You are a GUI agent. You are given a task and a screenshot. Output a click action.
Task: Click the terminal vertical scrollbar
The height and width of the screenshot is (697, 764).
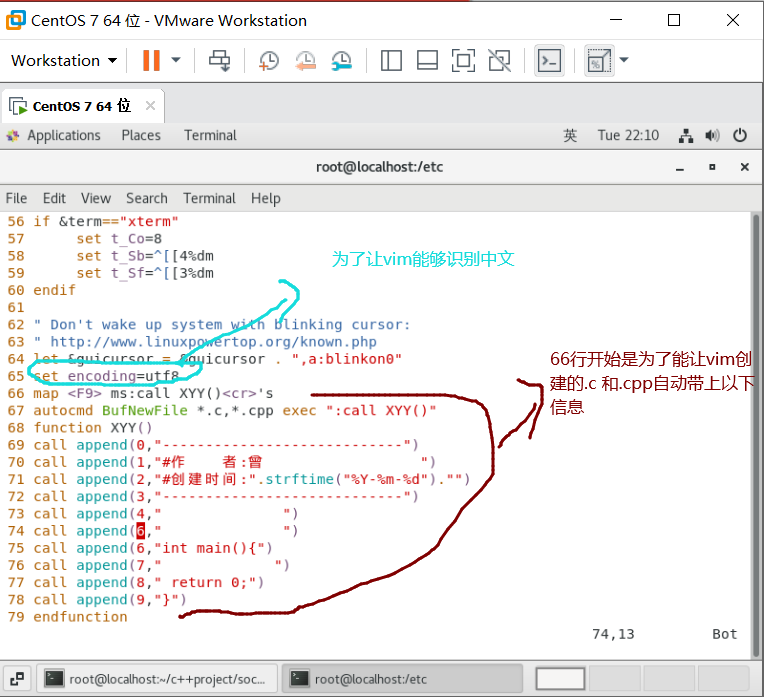pyautogui.click(x=756, y=434)
